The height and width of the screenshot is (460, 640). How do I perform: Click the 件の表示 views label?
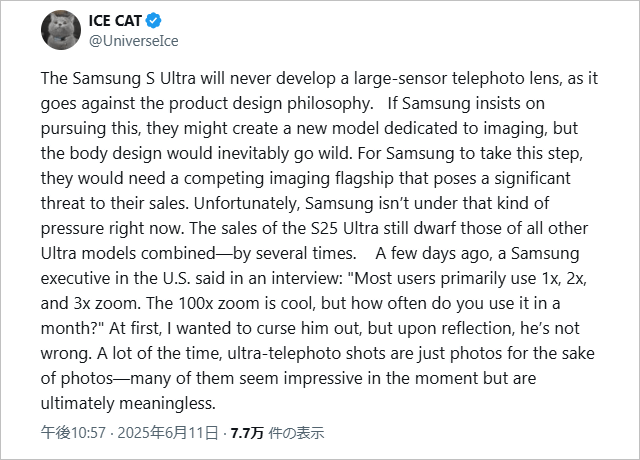click(296, 433)
